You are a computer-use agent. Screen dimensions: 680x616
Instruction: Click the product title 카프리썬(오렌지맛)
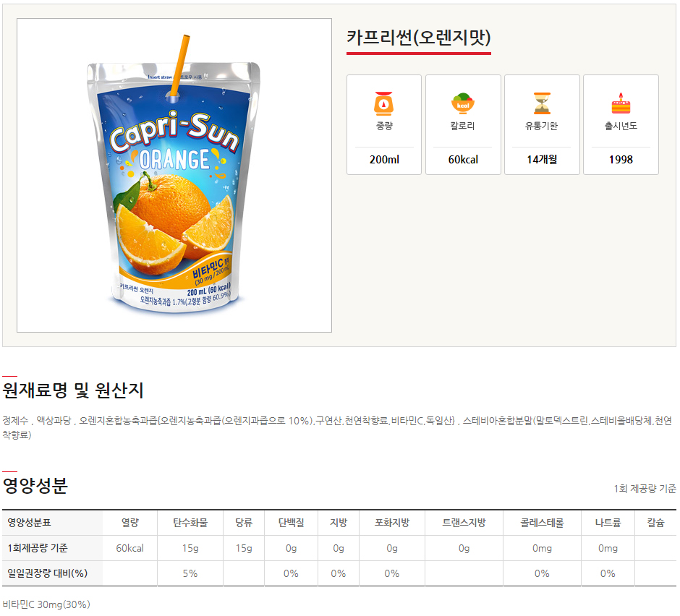click(419, 38)
